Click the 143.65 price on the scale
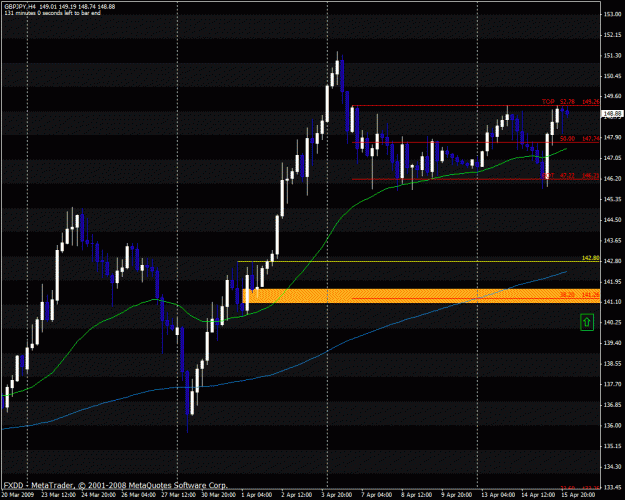The width and height of the screenshot is (625, 500). click(x=613, y=240)
